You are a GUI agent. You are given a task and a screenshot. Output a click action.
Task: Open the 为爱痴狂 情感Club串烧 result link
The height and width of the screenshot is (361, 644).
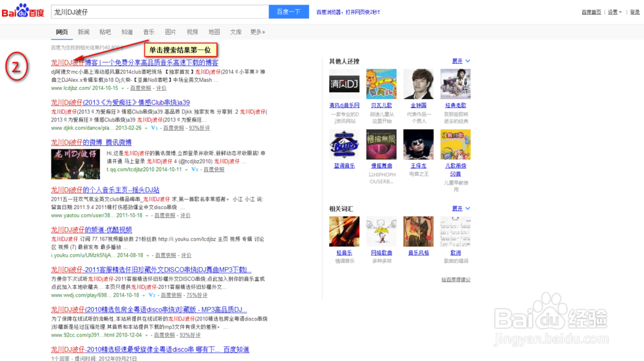point(120,102)
